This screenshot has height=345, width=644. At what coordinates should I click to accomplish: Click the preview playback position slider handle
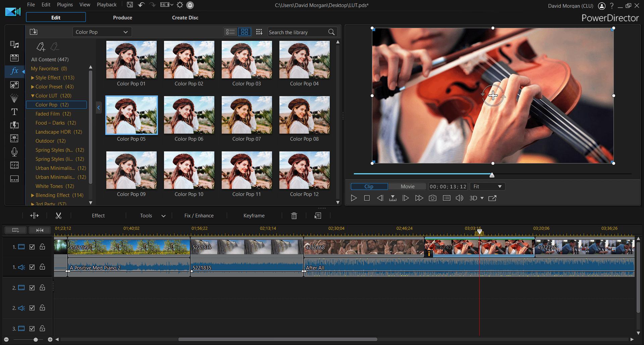pyautogui.click(x=492, y=175)
